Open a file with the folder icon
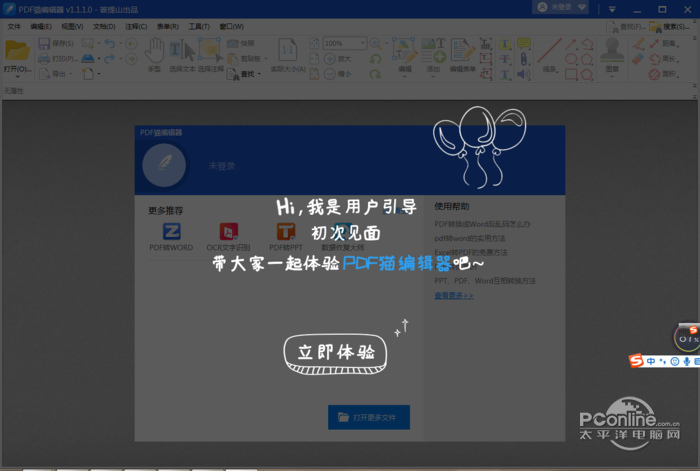 [17, 50]
